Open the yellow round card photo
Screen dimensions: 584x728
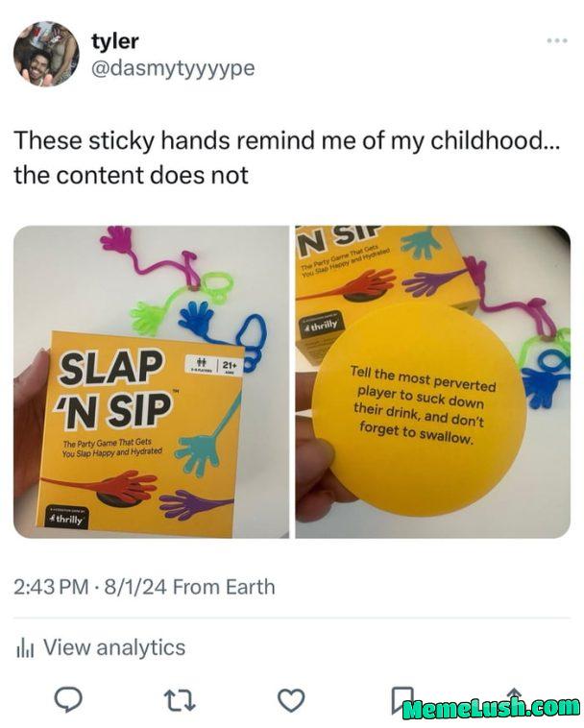point(432,381)
